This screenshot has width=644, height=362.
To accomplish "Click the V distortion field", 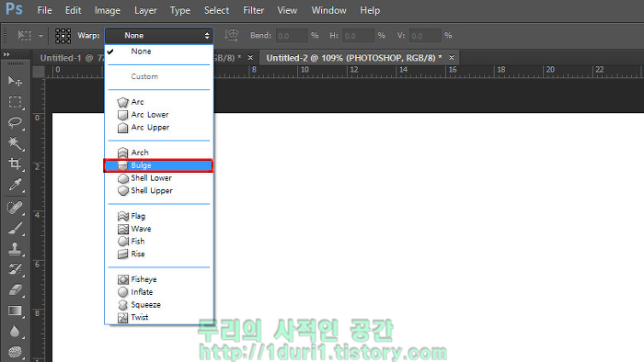I will [425, 36].
